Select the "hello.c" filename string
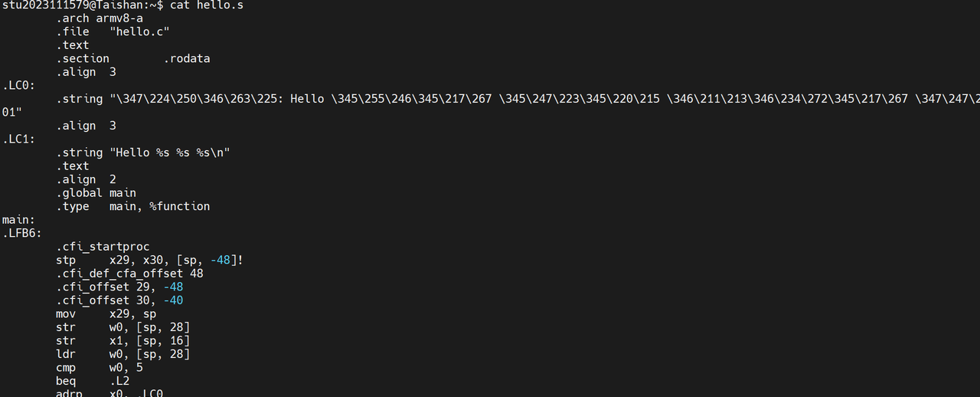Image resolution: width=980 pixels, height=397 pixels. (x=139, y=31)
